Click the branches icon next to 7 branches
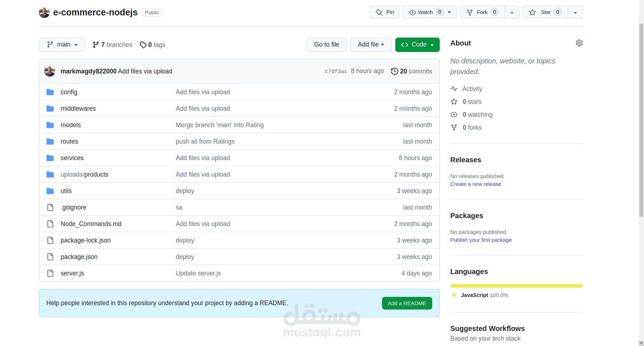The height and width of the screenshot is (346, 644). pos(96,45)
